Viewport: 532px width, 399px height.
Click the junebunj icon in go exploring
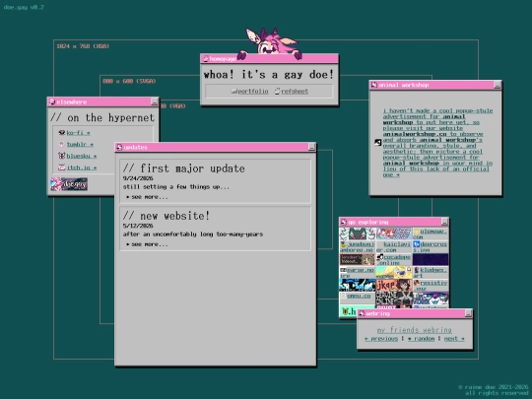[344, 244]
